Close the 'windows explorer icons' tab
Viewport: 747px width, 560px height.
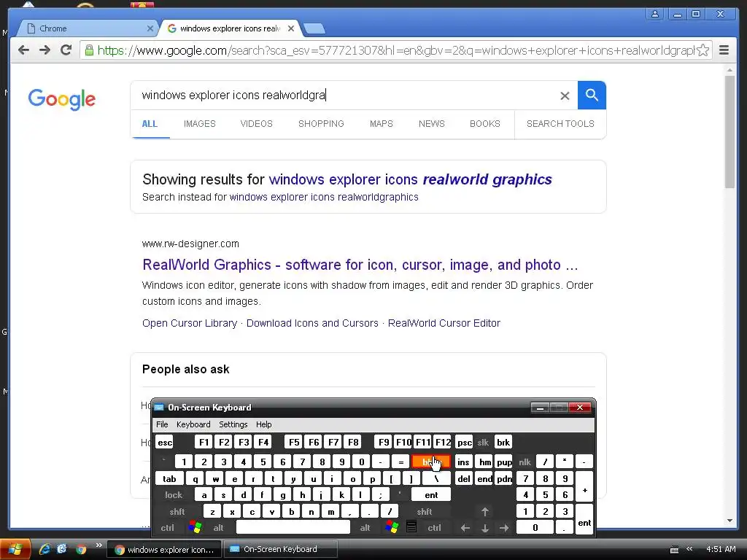coord(291,28)
